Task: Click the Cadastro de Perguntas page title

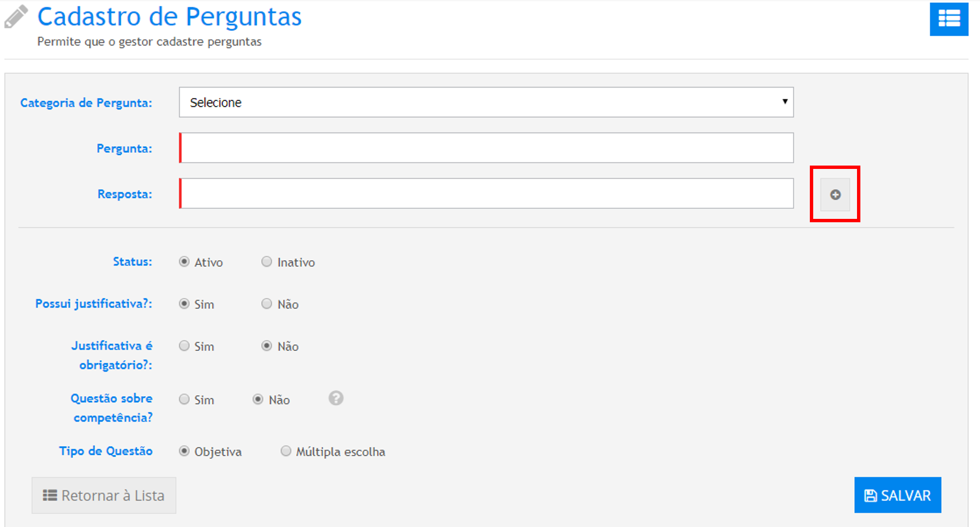Action: pos(169,17)
